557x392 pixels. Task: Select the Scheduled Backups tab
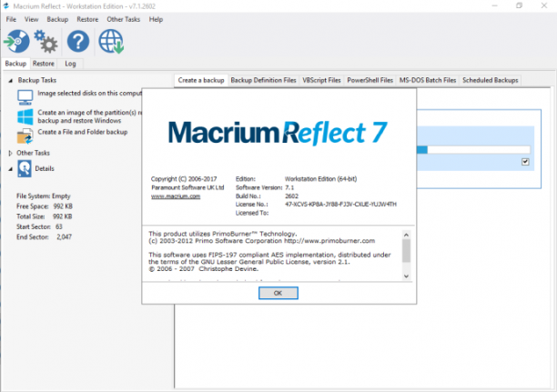coord(491,80)
